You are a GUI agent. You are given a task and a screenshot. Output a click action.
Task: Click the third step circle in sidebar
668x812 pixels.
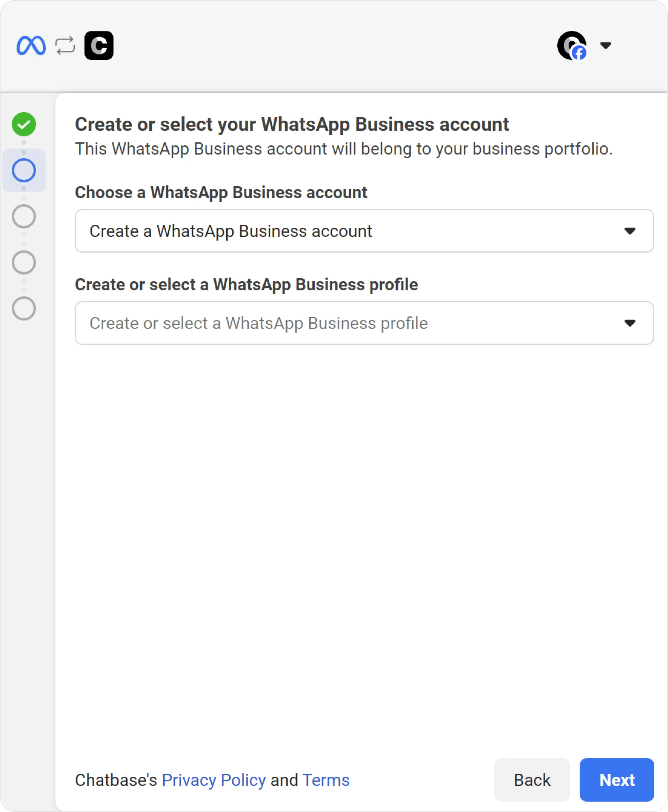(24, 216)
